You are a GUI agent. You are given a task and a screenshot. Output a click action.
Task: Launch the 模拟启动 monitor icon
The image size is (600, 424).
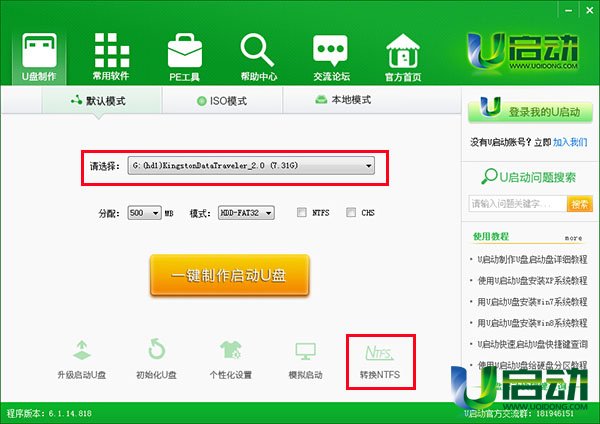(305, 352)
